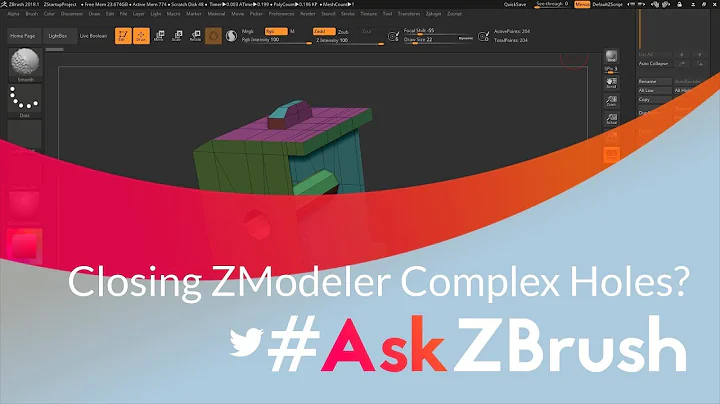Viewport: 720px width, 404px height.
Task: Open the Smooth brush thumbnail
Action: point(25,65)
